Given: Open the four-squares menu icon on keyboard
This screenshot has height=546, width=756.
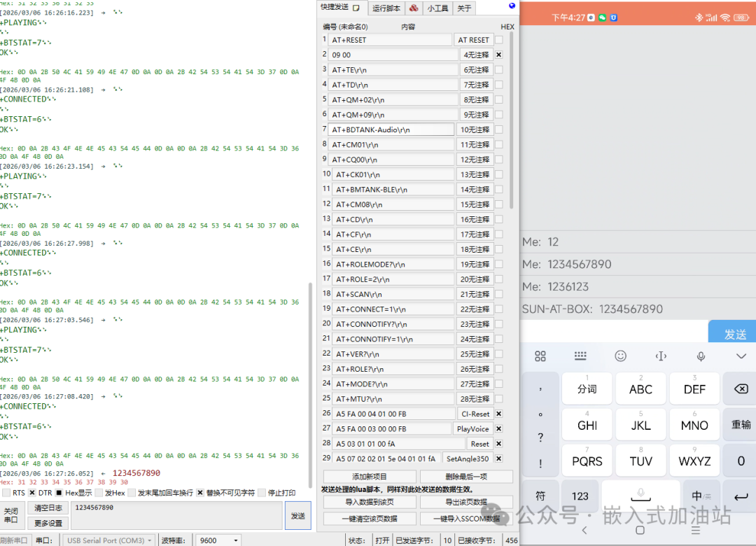Looking at the screenshot, I should [540, 356].
